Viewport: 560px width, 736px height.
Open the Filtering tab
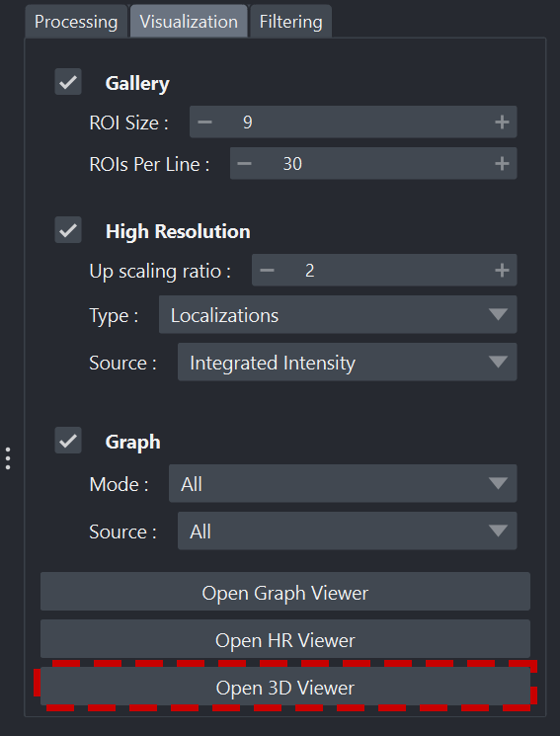click(290, 22)
